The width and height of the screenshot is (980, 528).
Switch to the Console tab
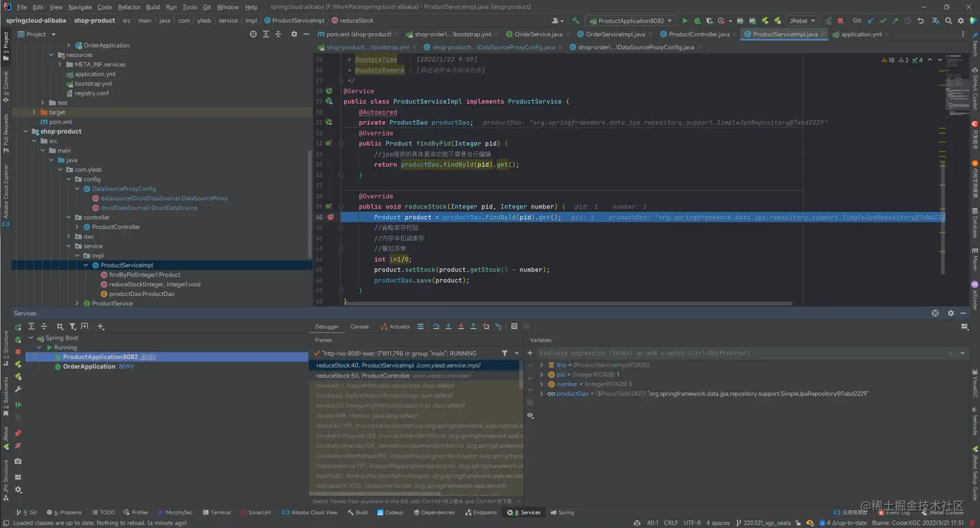[x=359, y=327]
